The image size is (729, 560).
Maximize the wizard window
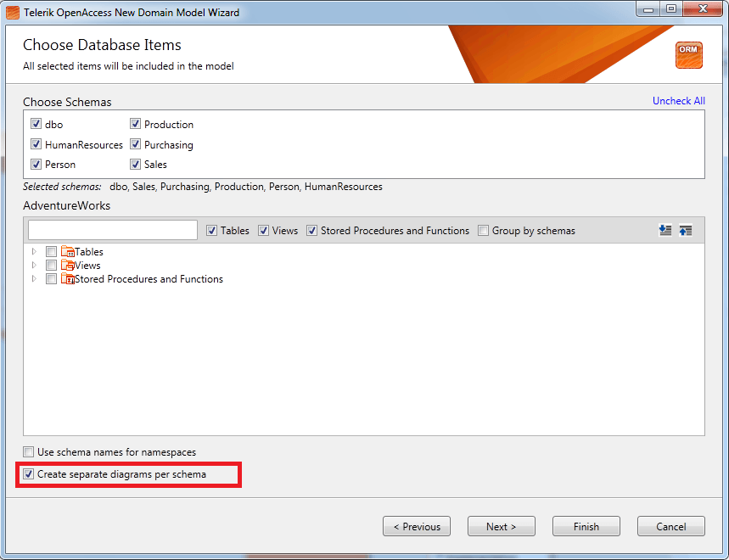click(671, 8)
